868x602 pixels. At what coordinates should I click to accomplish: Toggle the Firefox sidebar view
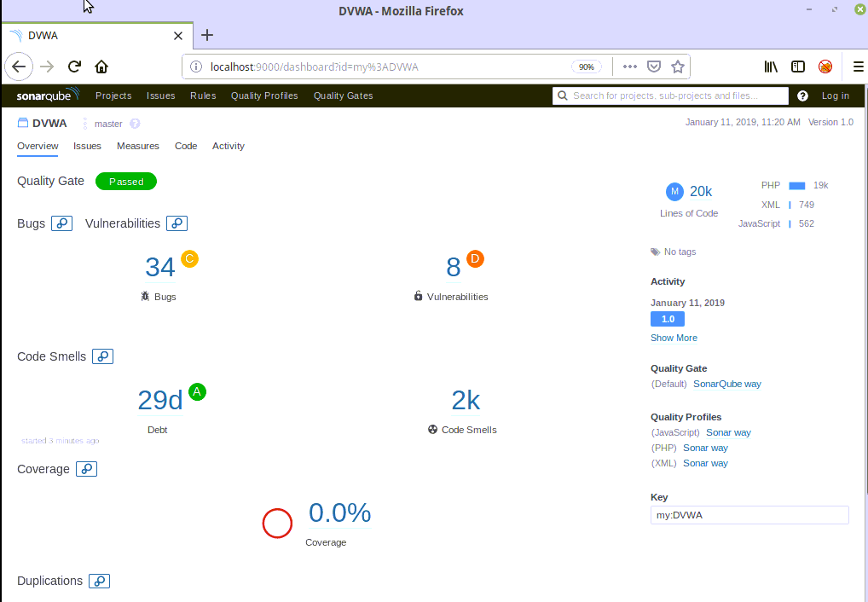pos(798,67)
